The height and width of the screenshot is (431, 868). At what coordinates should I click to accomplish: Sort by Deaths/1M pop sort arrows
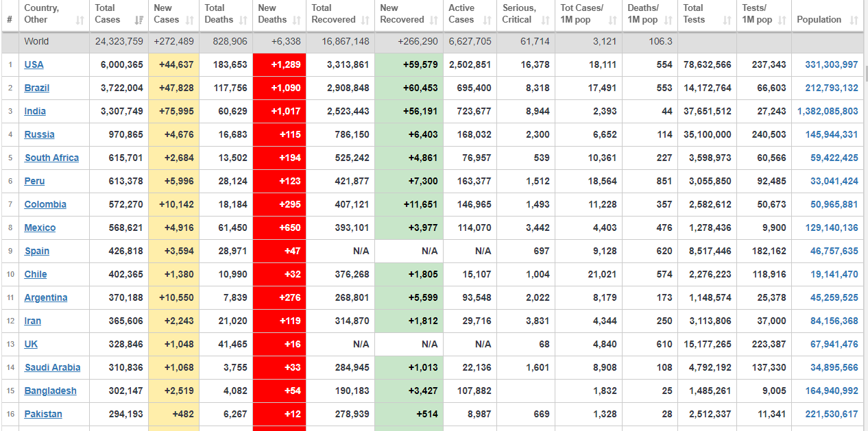click(669, 21)
